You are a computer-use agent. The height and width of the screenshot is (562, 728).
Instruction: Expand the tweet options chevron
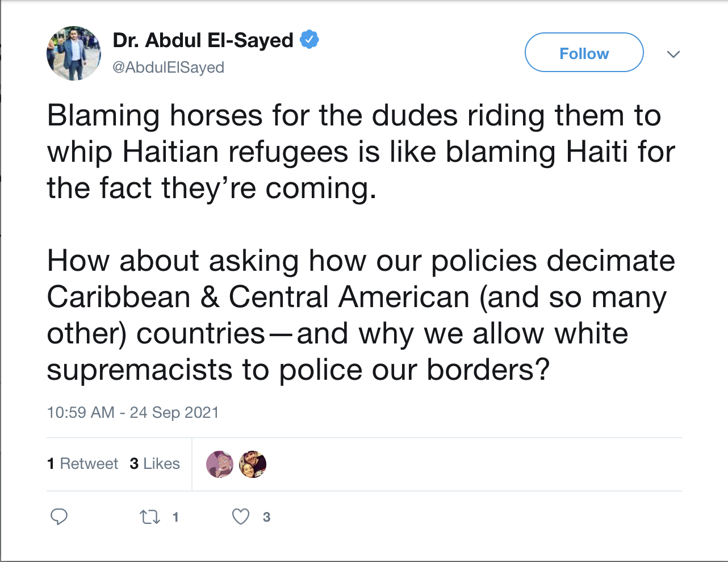[673, 54]
